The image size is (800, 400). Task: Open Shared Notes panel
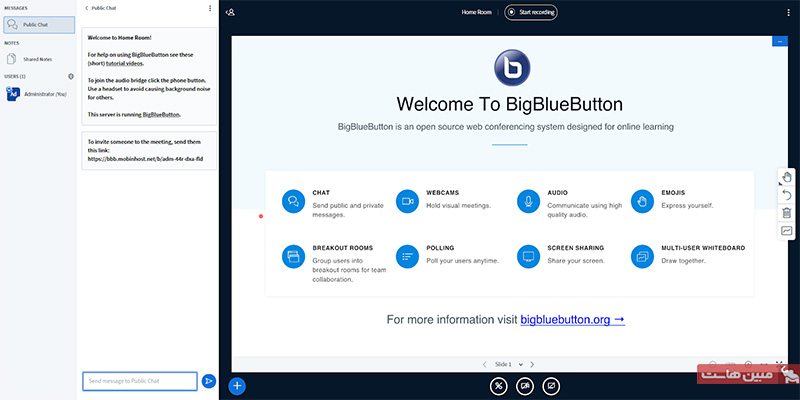click(x=30, y=59)
